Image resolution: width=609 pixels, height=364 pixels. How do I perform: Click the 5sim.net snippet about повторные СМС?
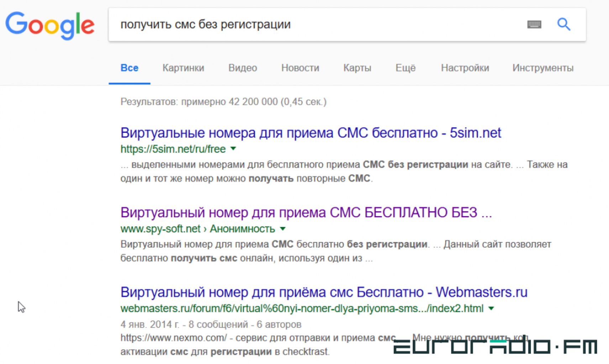pyautogui.click(x=344, y=171)
